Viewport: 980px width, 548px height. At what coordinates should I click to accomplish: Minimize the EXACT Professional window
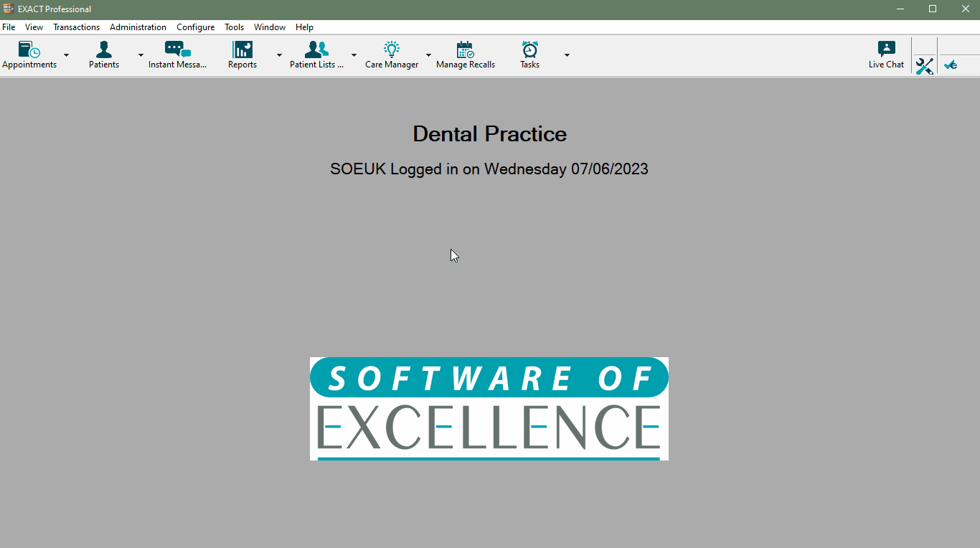pos(900,9)
